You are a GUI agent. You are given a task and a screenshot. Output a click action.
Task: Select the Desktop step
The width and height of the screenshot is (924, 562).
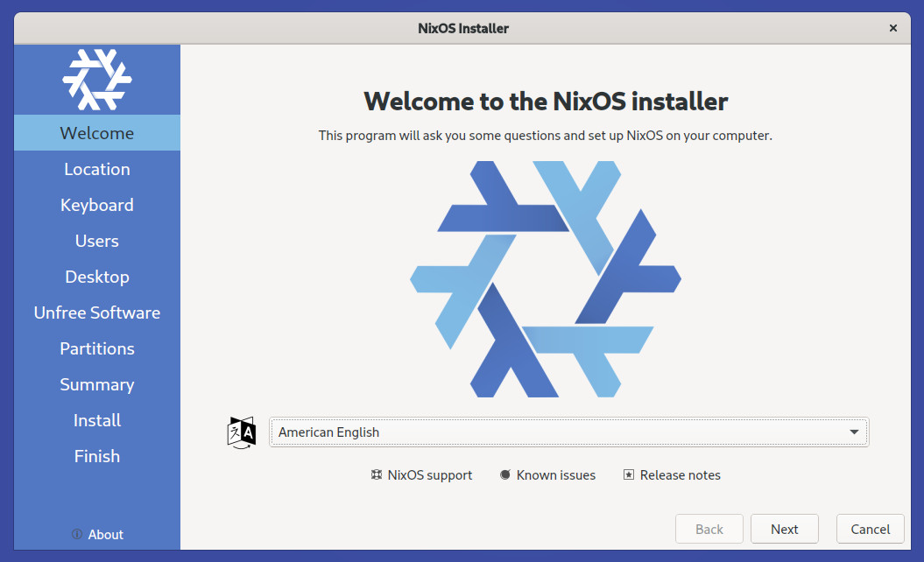coord(97,277)
